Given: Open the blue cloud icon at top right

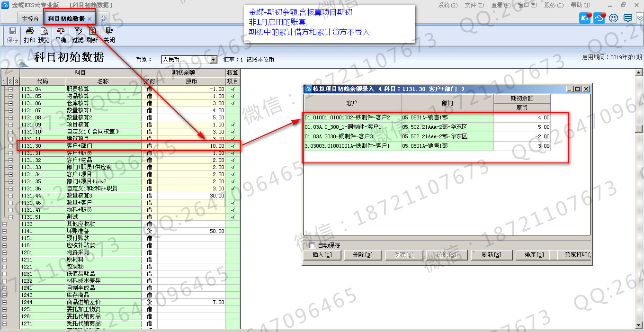Looking at the screenshot, I should [599, 18].
